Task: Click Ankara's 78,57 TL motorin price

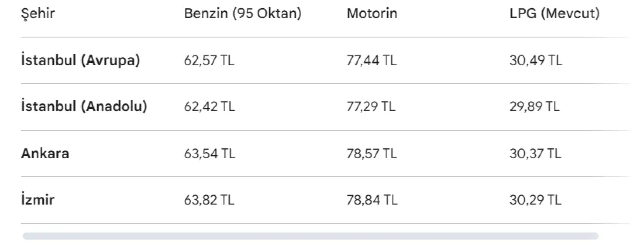Action: (x=372, y=153)
